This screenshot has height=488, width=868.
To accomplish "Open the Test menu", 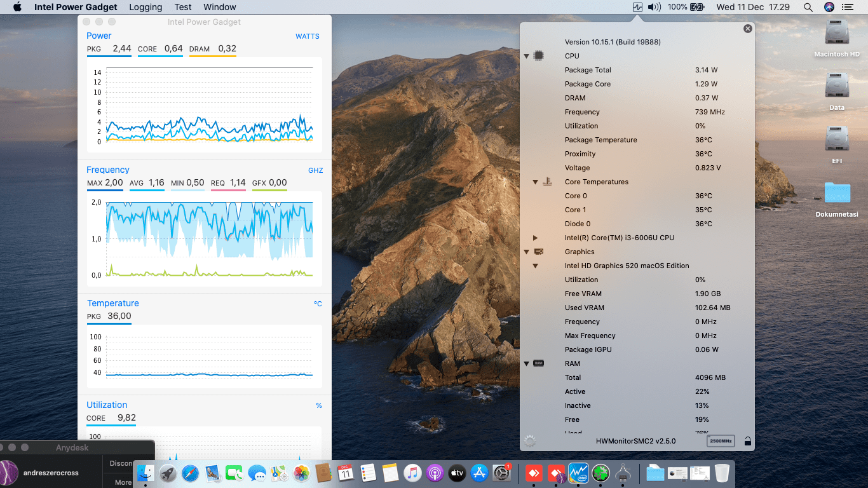I will [183, 7].
